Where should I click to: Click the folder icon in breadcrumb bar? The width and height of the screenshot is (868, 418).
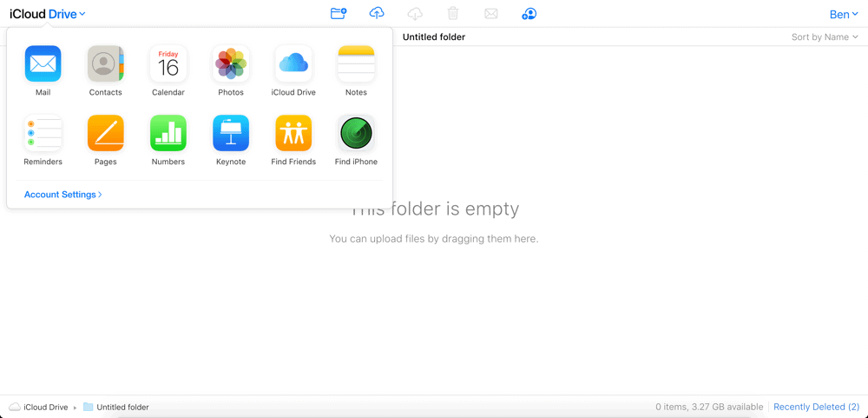[x=88, y=407]
